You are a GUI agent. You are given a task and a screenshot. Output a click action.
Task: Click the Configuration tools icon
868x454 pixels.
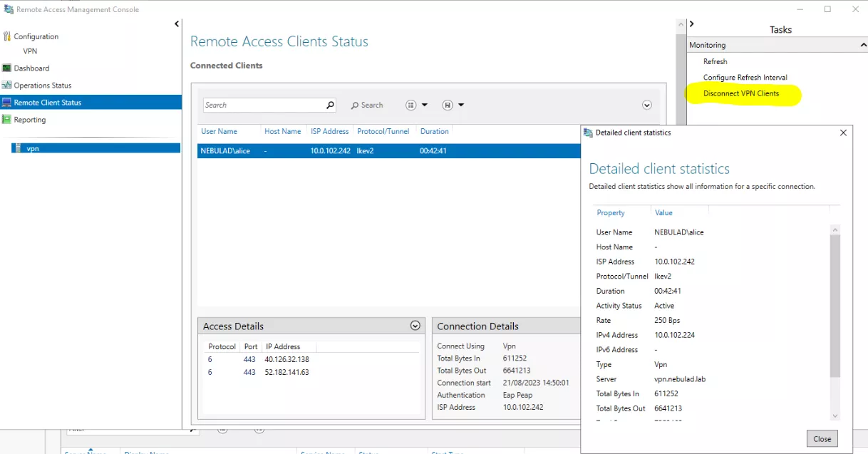[x=7, y=36]
